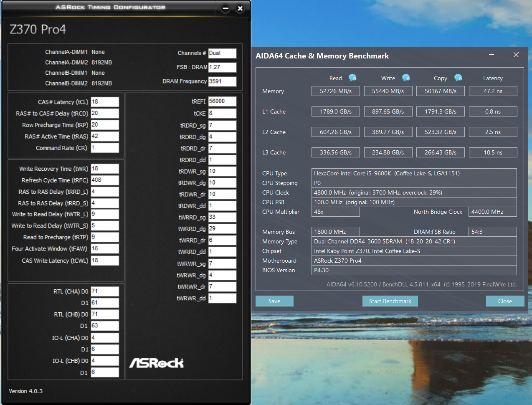Click the RTL (CHA) D0 field
The height and width of the screenshot is (405, 532).
coord(105,291)
